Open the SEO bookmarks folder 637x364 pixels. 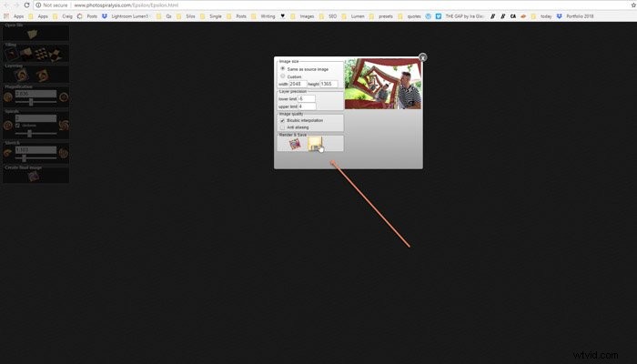click(x=328, y=16)
